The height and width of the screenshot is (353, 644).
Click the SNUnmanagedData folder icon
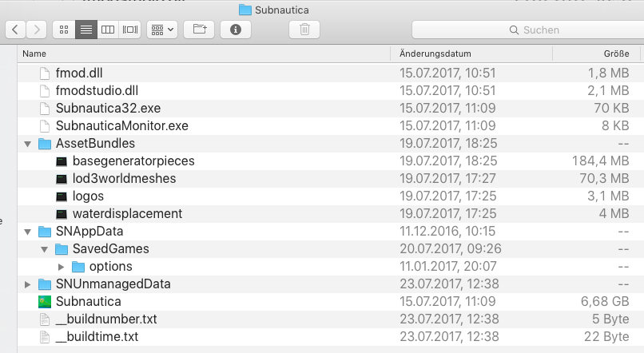[45, 284]
